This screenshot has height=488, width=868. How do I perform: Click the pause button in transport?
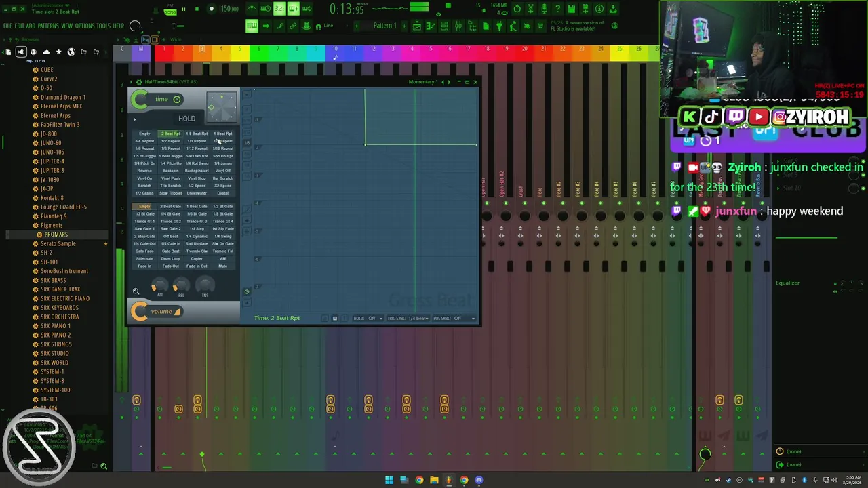185,9
